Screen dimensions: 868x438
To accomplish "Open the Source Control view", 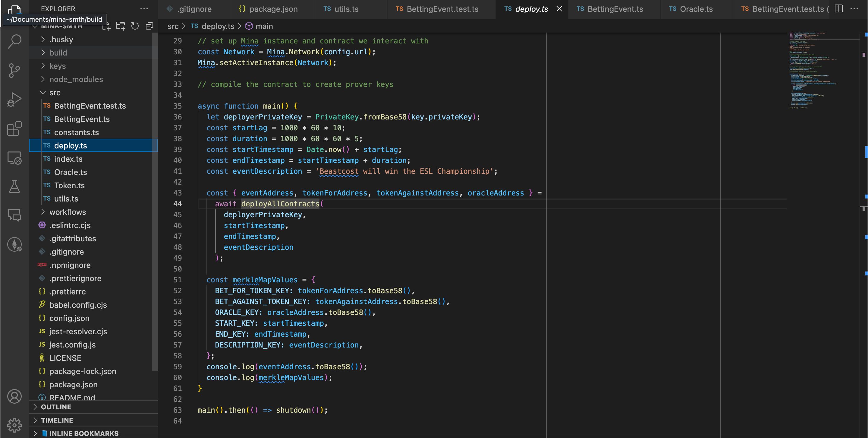I will 14,71.
